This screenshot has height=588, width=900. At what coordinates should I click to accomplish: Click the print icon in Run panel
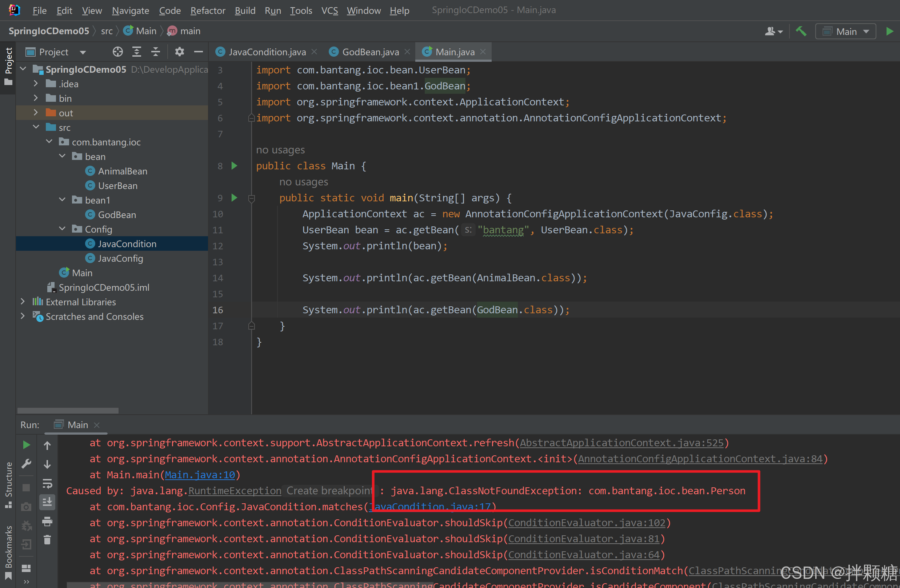click(47, 521)
